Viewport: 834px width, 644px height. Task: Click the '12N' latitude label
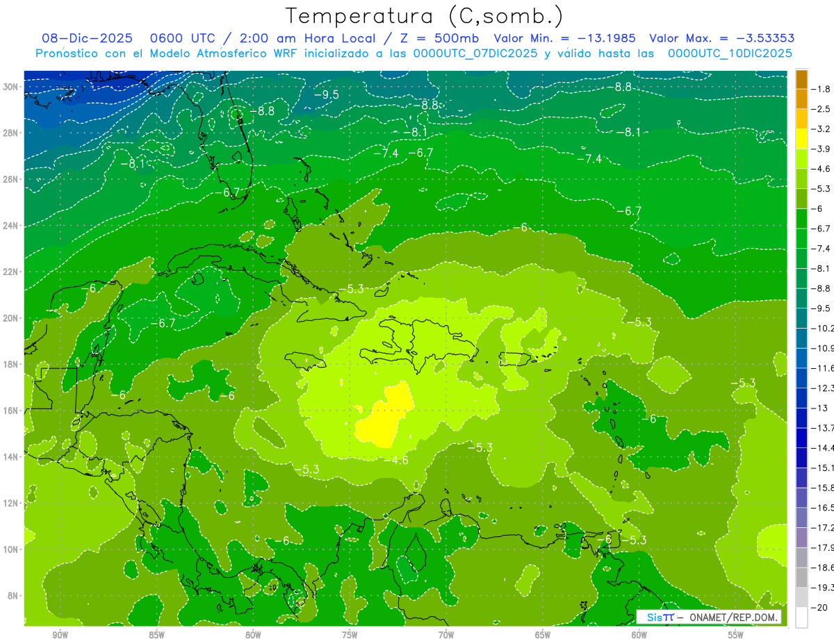(12, 503)
